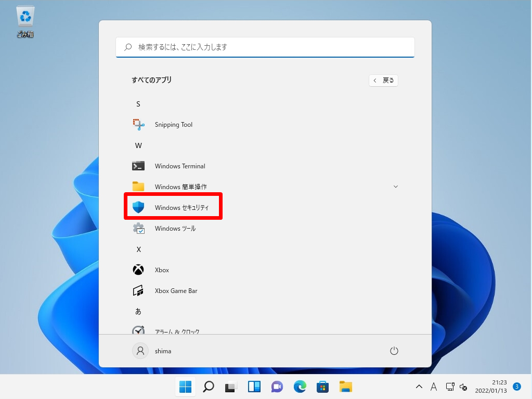Click the search field to type a query
Screen dimensions: 532x399
tap(265, 47)
